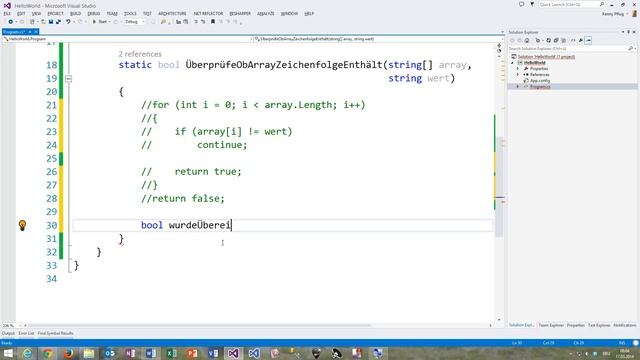
Task: Click the Navigate Backward toolbar icon
Action: pos(10,22)
